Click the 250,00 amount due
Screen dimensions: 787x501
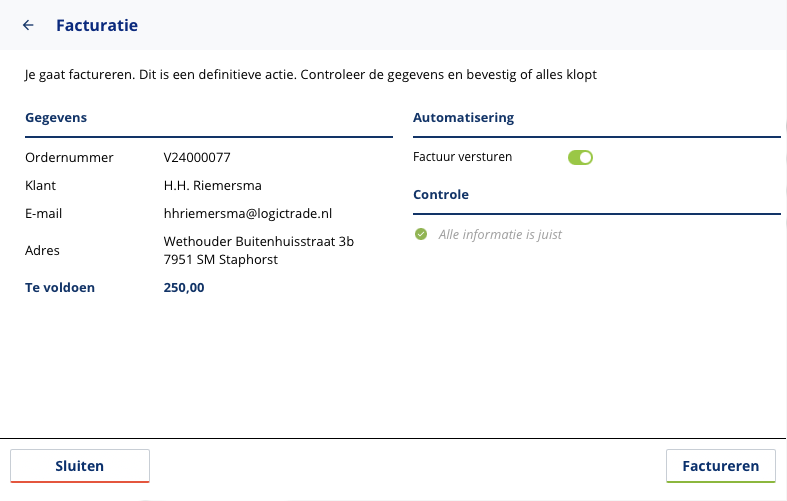[x=184, y=287]
